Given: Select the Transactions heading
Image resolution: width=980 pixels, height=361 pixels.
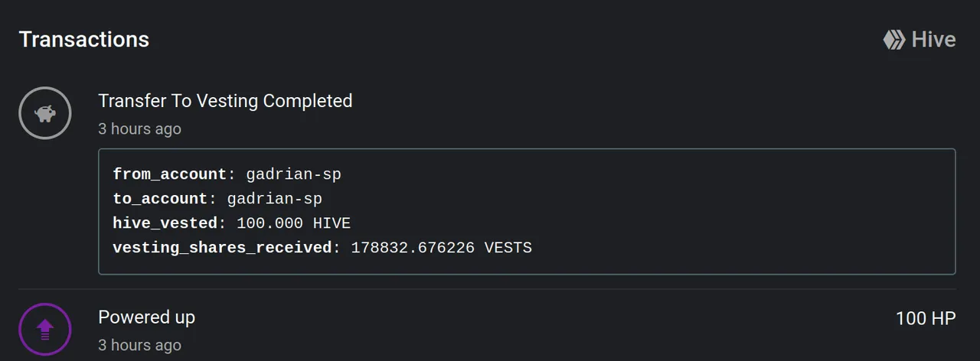Looking at the screenshot, I should [84, 40].
